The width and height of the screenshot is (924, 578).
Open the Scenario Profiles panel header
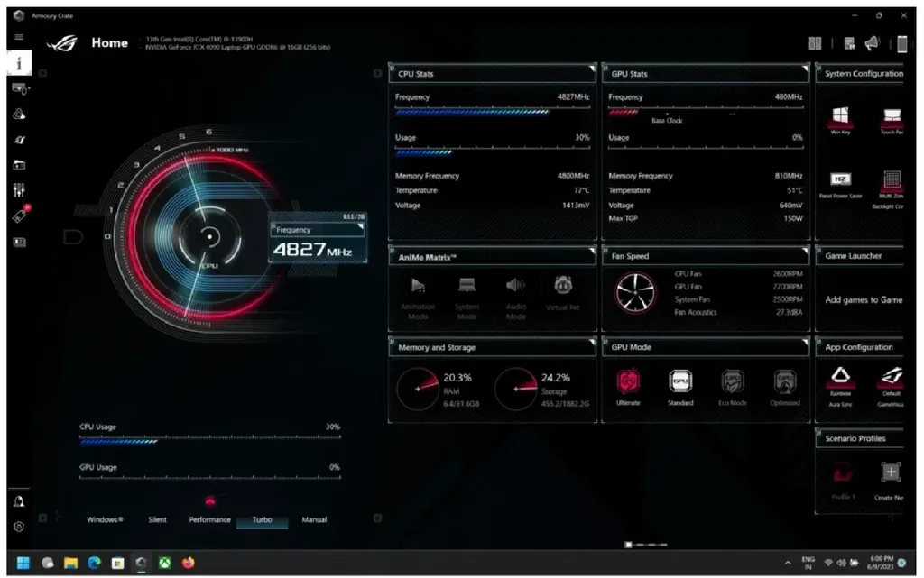(x=860, y=438)
